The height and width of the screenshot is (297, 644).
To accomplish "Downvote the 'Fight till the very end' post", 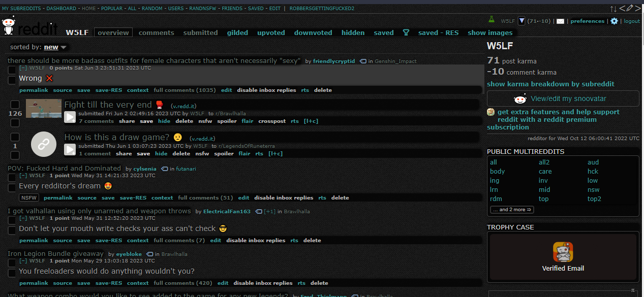I will coord(15,123).
